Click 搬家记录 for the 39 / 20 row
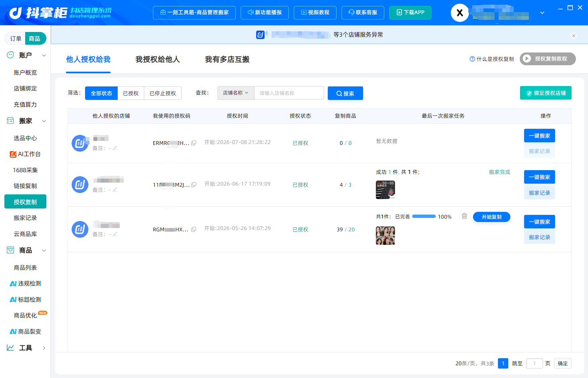The width and height of the screenshot is (588, 378). click(539, 237)
